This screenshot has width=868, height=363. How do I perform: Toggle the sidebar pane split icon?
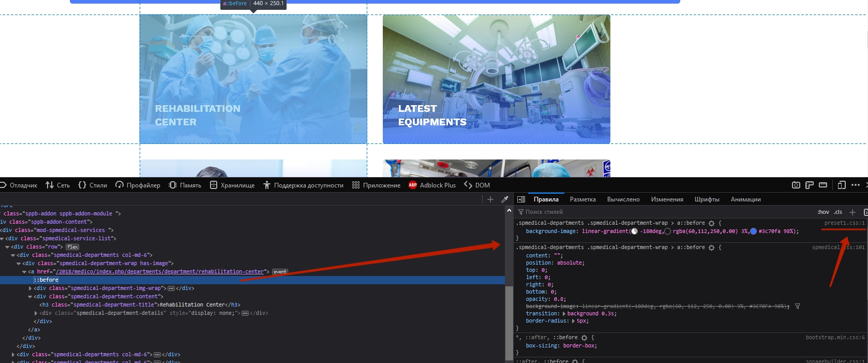(x=521, y=199)
